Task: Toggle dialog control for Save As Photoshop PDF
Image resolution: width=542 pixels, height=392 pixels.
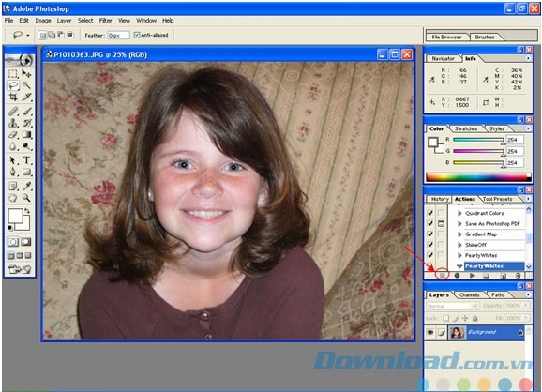Action: pos(441,223)
